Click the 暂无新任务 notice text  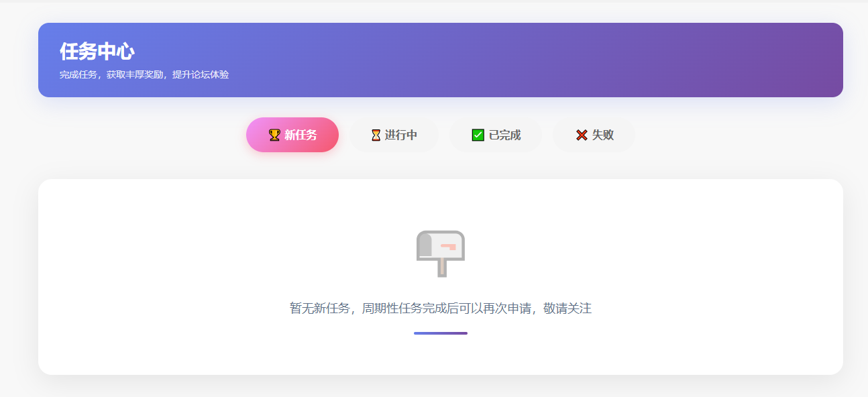click(x=440, y=309)
